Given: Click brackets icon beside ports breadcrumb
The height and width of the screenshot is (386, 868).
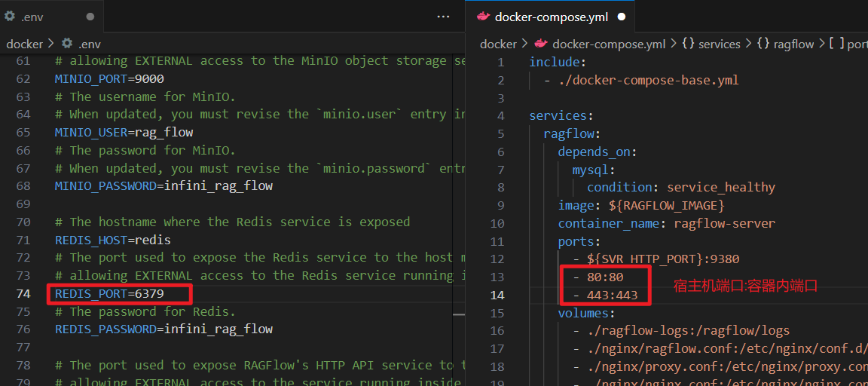Looking at the screenshot, I should (x=836, y=44).
